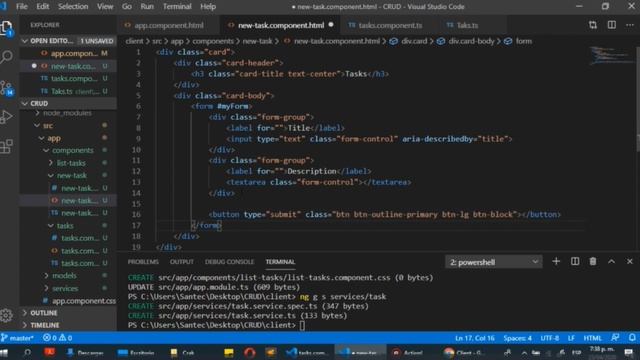
Task: Open the Windows taskbar search icon
Action: point(27,353)
